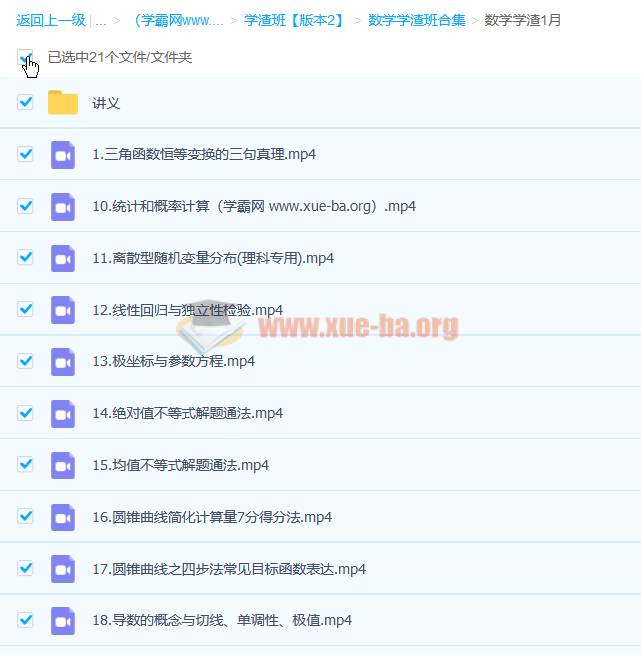Uncheck the 12.线性回归与独立性检验.mp4 checkbox

pyautogui.click(x=25, y=309)
